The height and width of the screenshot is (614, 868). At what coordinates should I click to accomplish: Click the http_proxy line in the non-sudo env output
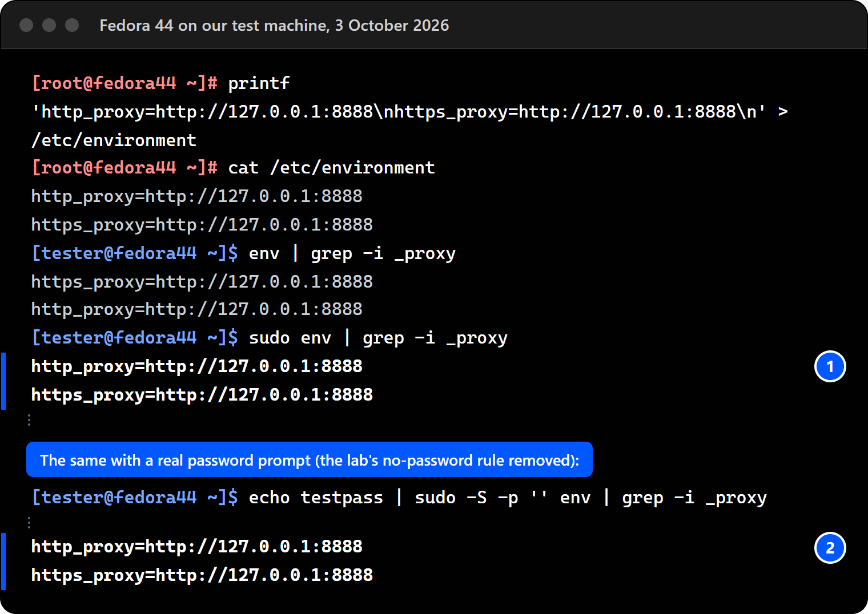pyautogui.click(x=196, y=309)
